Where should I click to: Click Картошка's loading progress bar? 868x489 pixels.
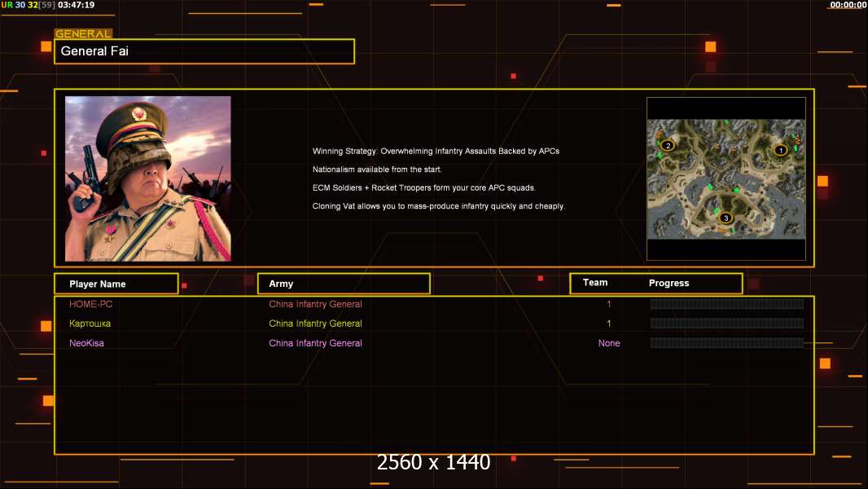coord(726,324)
